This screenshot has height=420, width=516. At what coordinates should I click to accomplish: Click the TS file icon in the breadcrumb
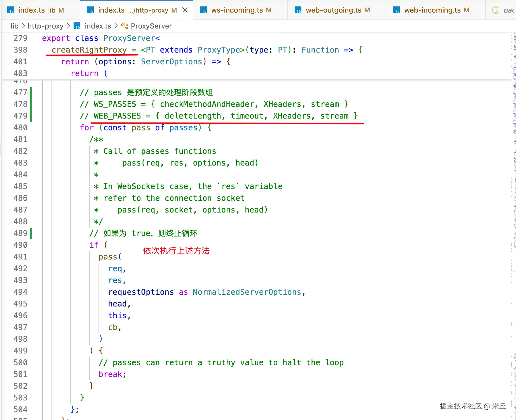77,26
